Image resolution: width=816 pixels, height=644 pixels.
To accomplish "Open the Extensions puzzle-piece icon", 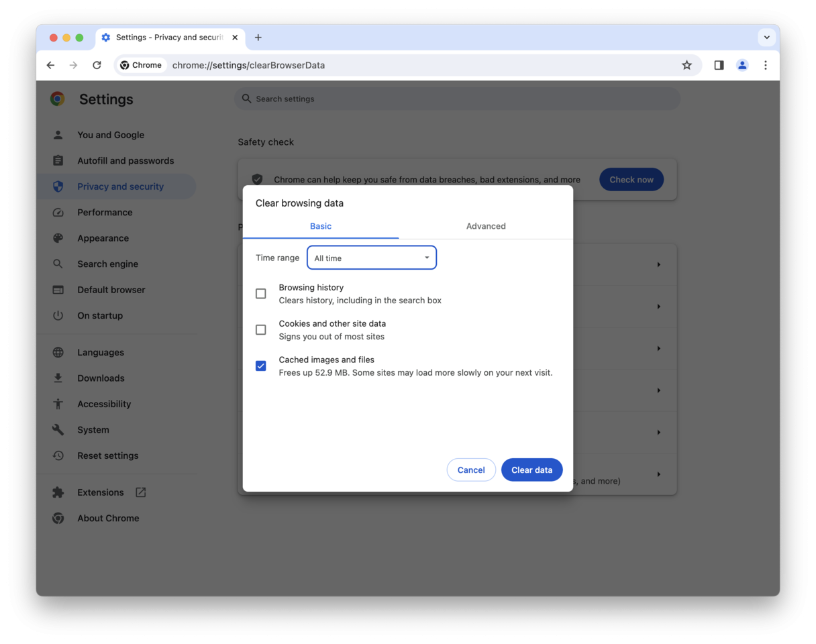I will click(x=58, y=492).
